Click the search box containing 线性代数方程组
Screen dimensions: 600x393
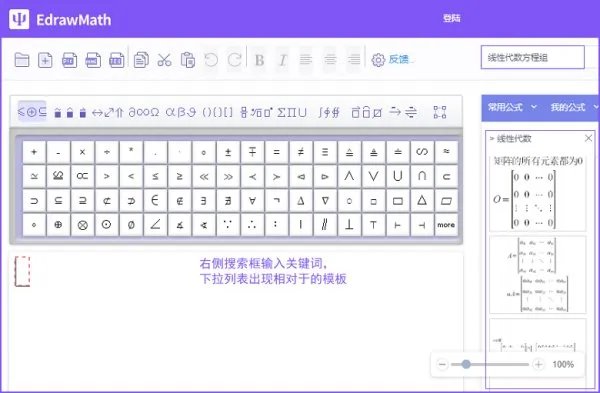pos(533,57)
